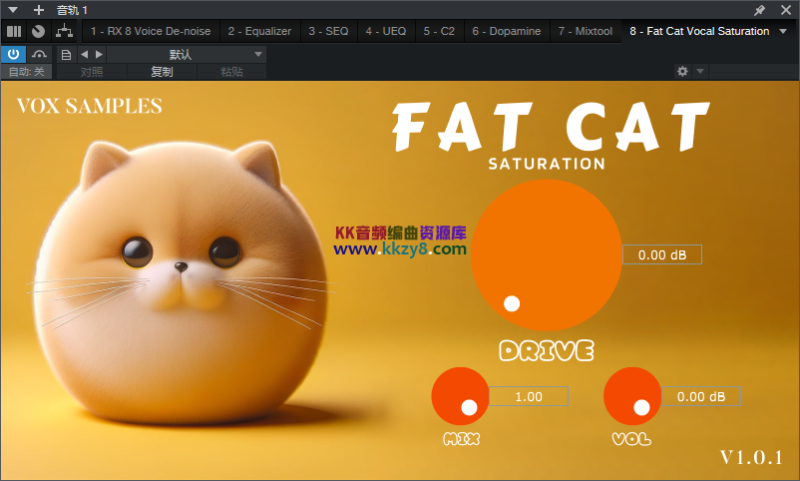This screenshot has width=800, height=481.
Task: Expand the arrow beside the gear icon
Action: 700,71
